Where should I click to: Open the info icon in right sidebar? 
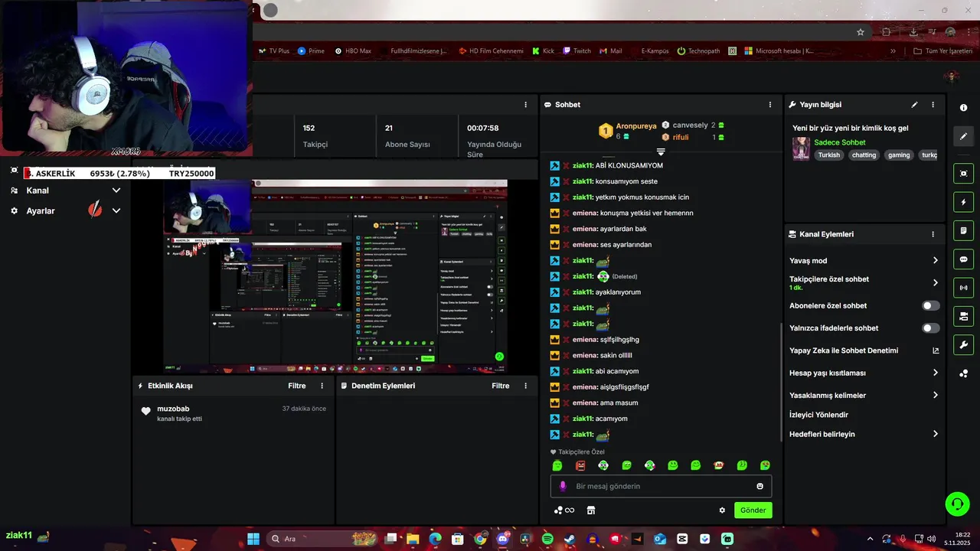pos(963,108)
